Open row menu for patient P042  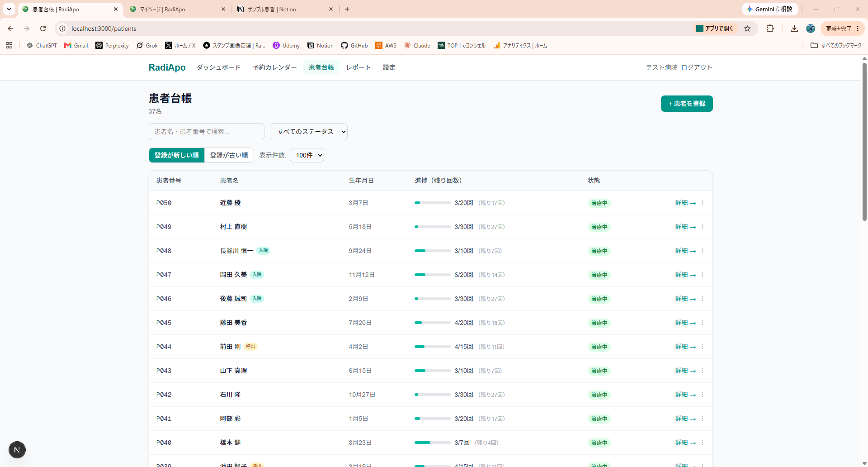702,395
